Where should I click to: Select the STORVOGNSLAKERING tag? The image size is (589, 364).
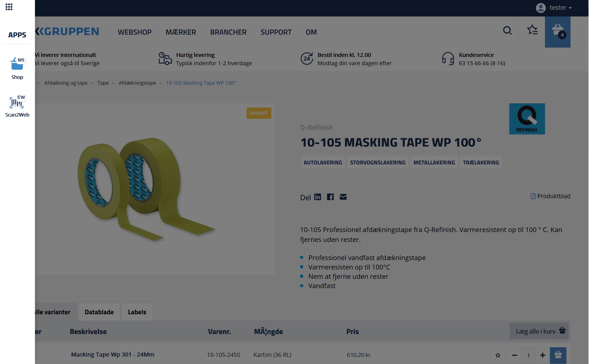(x=378, y=162)
